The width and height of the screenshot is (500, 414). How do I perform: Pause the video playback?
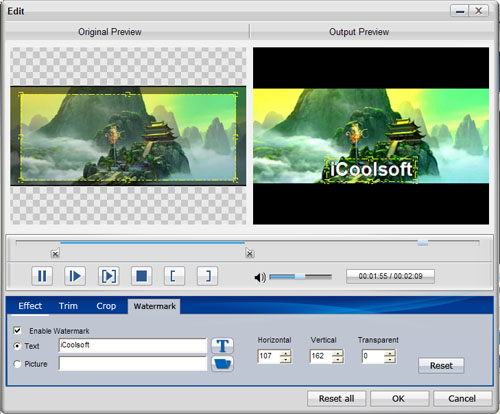42,276
